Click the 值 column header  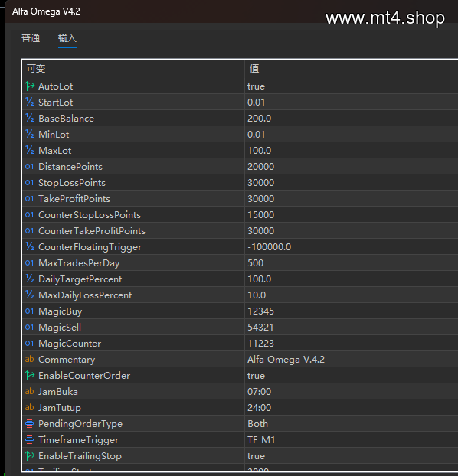tap(254, 69)
